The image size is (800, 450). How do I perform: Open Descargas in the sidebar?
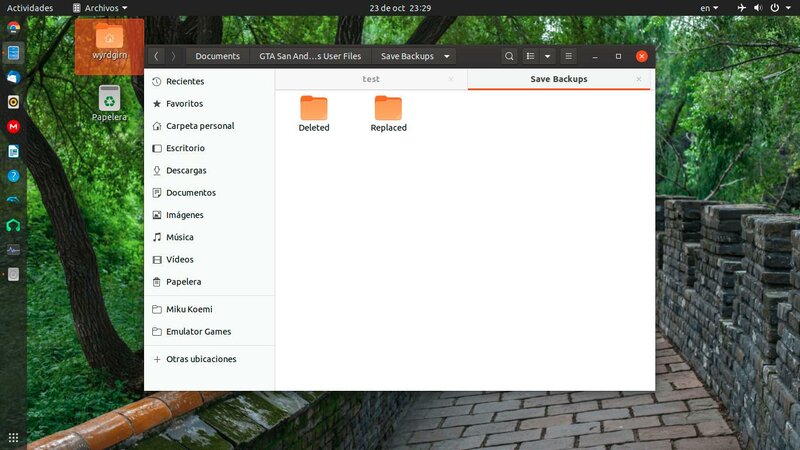point(186,170)
